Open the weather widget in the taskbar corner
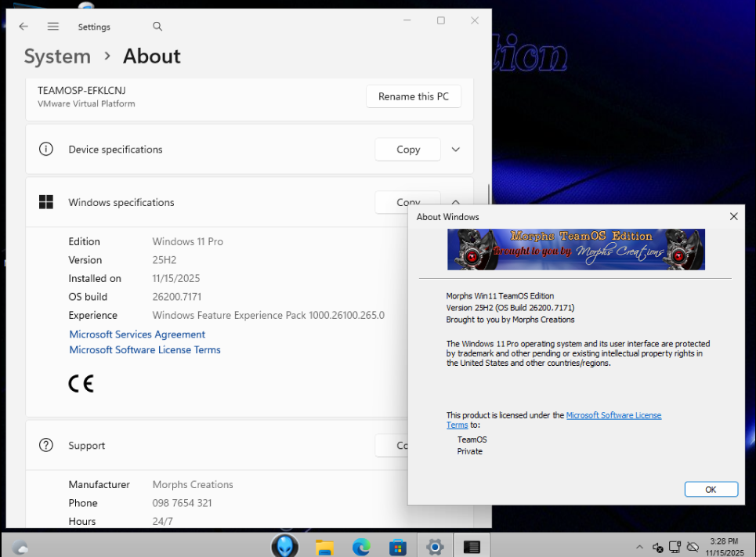Image resolution: width=756 pixels, height=557 pixels. point(20,547)
